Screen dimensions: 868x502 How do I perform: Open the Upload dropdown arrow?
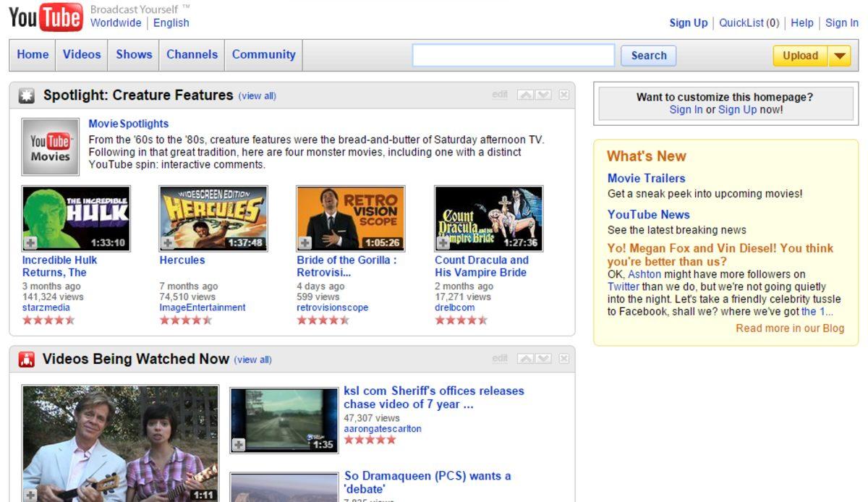(840, 56)
